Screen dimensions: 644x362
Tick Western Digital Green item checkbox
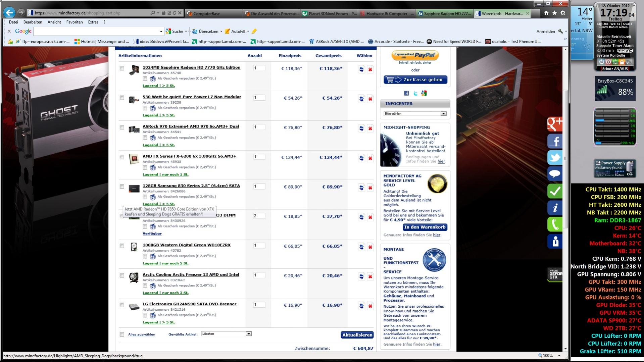coord(122,246)
